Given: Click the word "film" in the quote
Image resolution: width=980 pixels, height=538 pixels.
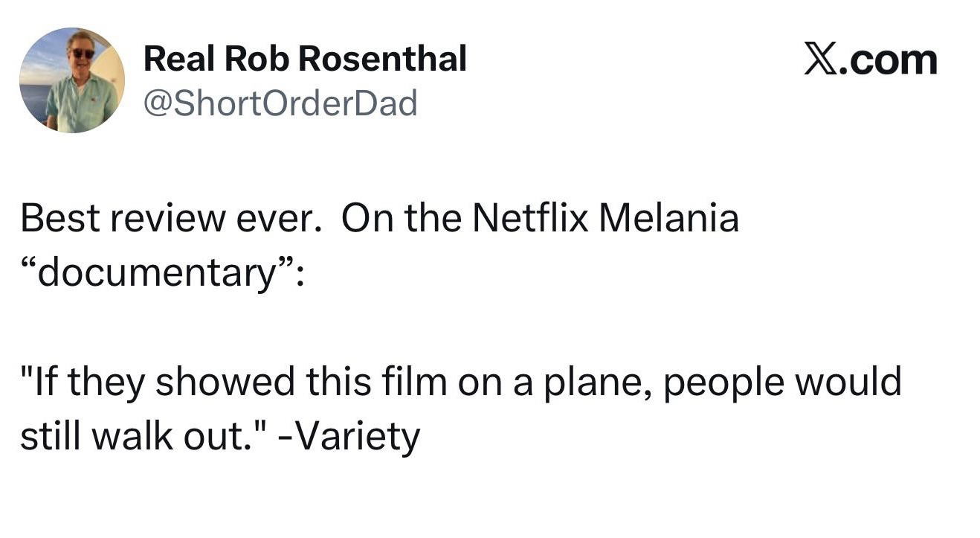Looking at the screenshot, I should [x=417, y=382].
